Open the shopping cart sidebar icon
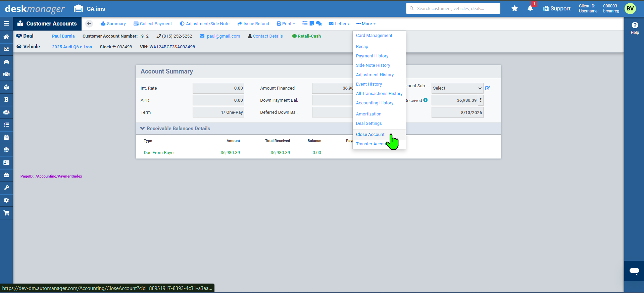The height and width of the screenshot is (293, 644). coord(6,213)
